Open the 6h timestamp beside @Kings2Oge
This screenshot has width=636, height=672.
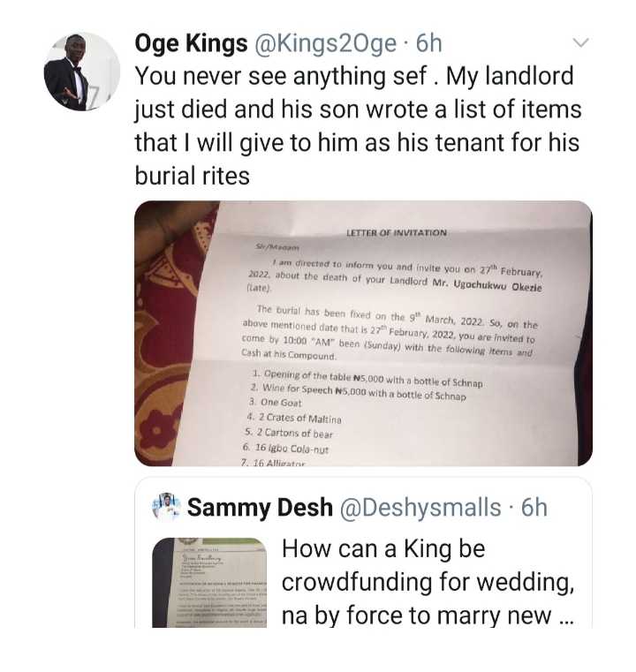click(x=428, y=43)
